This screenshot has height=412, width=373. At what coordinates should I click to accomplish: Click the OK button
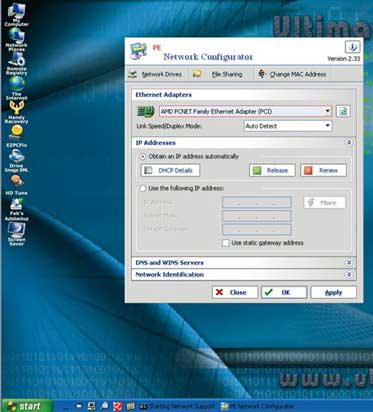pos(284,292)
